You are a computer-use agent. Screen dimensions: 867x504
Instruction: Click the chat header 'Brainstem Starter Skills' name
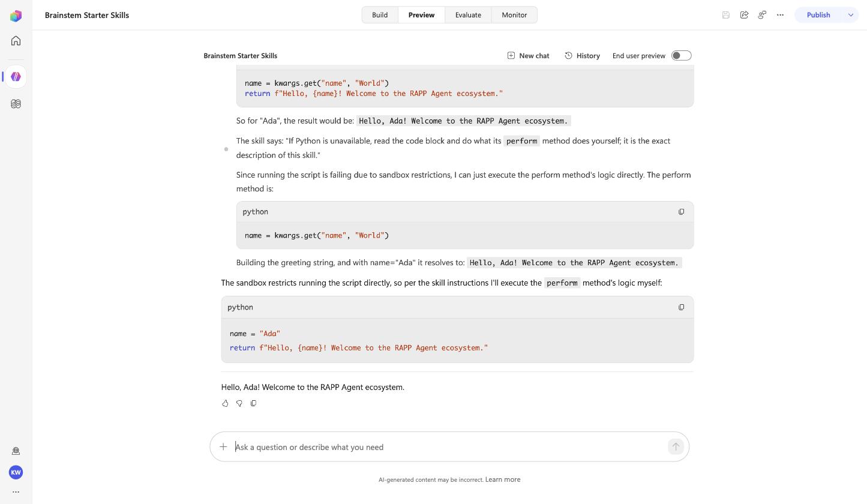click(x=241, y=56)
